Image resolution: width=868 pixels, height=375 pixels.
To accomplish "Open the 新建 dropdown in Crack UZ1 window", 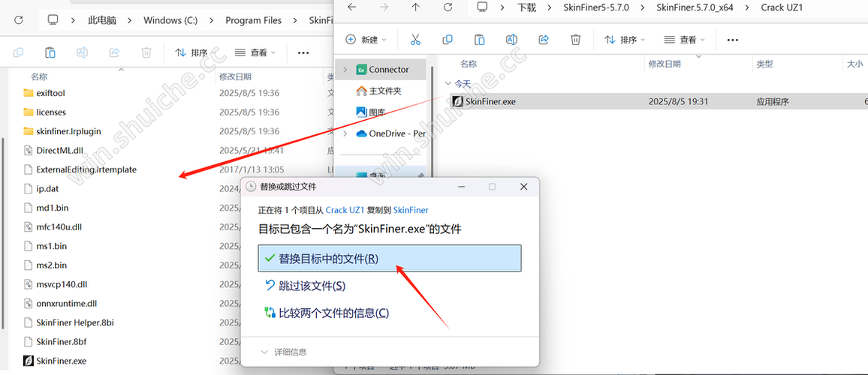I will [x=366, y=40].
